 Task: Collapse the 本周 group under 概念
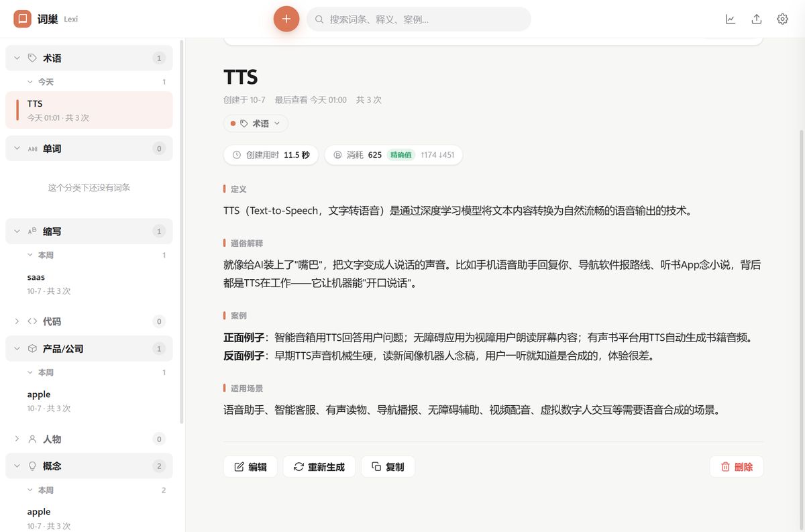coord(30,490)
